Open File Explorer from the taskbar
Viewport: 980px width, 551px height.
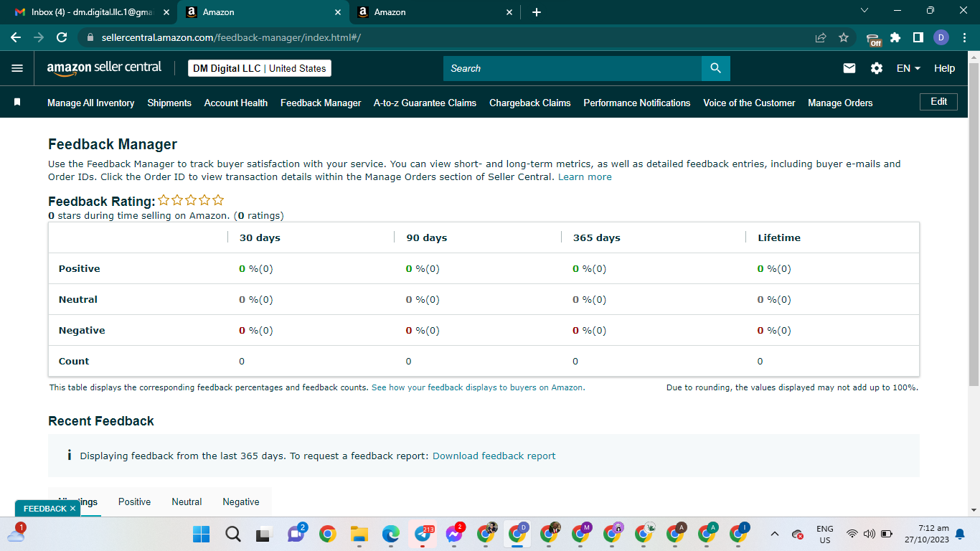click(359, 534)
